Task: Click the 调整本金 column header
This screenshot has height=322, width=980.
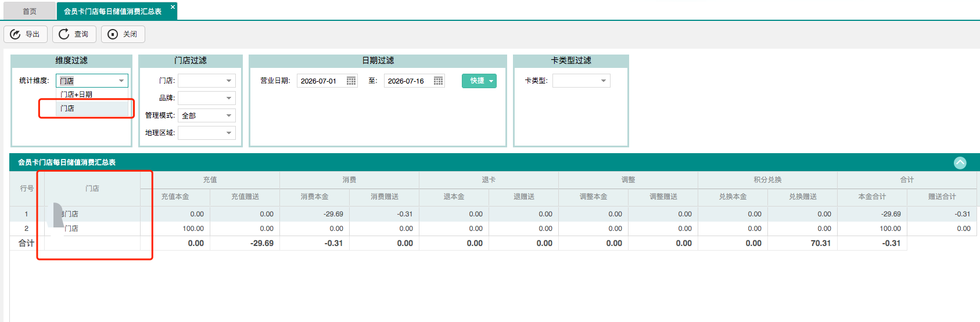Action: pos(593,197)
